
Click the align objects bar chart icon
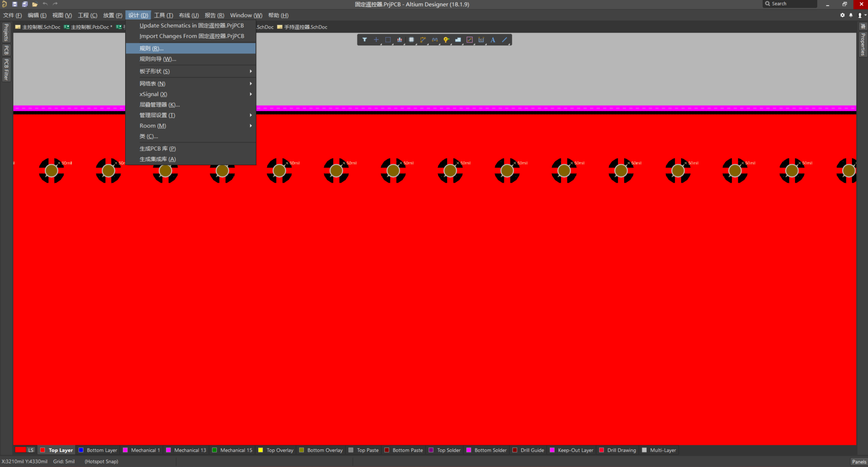400,40
